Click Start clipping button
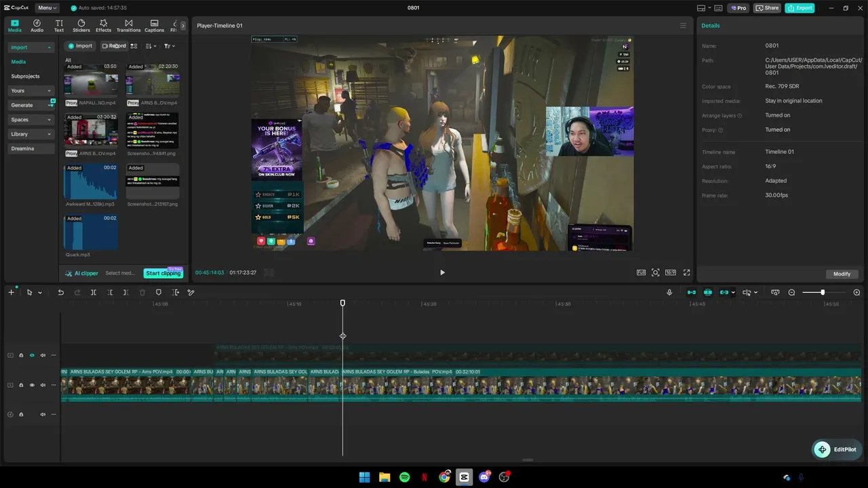The height and width of the screenshot is (488, 868). click(163, 273)
